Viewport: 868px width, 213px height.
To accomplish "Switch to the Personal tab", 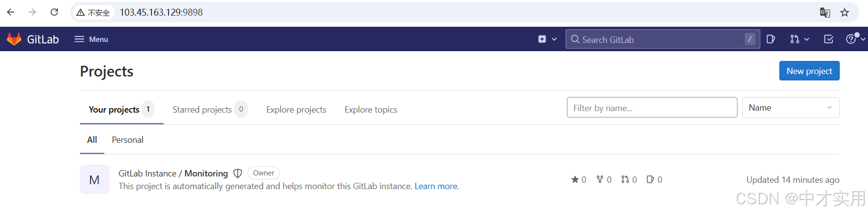I will pos(128,140).
